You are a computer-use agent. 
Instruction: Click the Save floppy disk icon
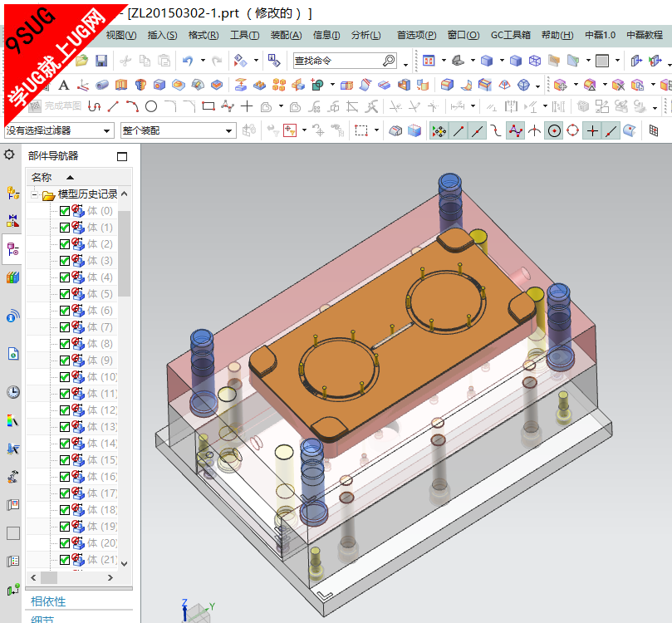(x=101, y=61)
